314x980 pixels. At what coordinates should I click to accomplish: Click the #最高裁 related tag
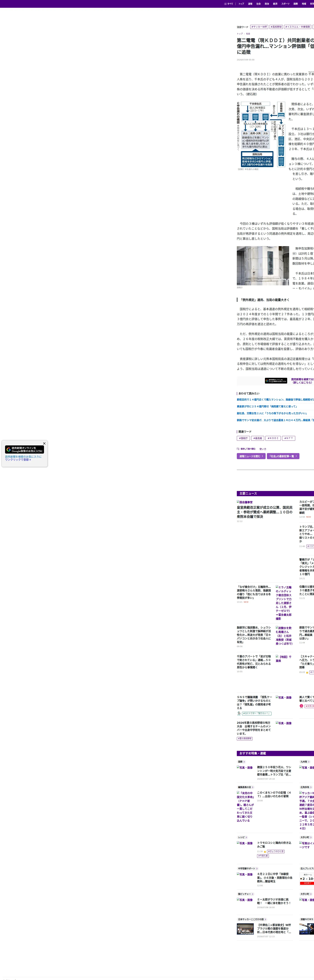click(x=257, y=438)
